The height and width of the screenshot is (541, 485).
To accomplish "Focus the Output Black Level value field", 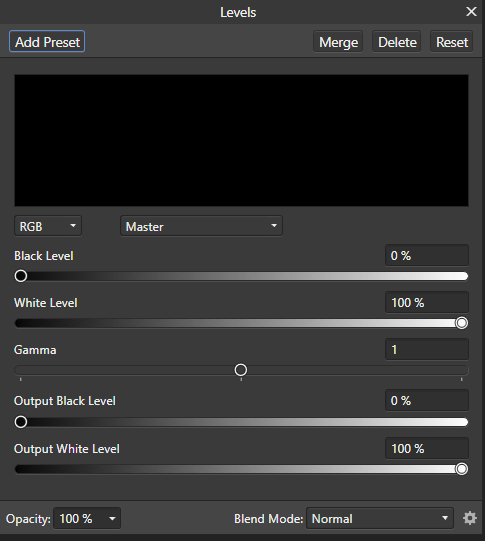I will point(427,400).
